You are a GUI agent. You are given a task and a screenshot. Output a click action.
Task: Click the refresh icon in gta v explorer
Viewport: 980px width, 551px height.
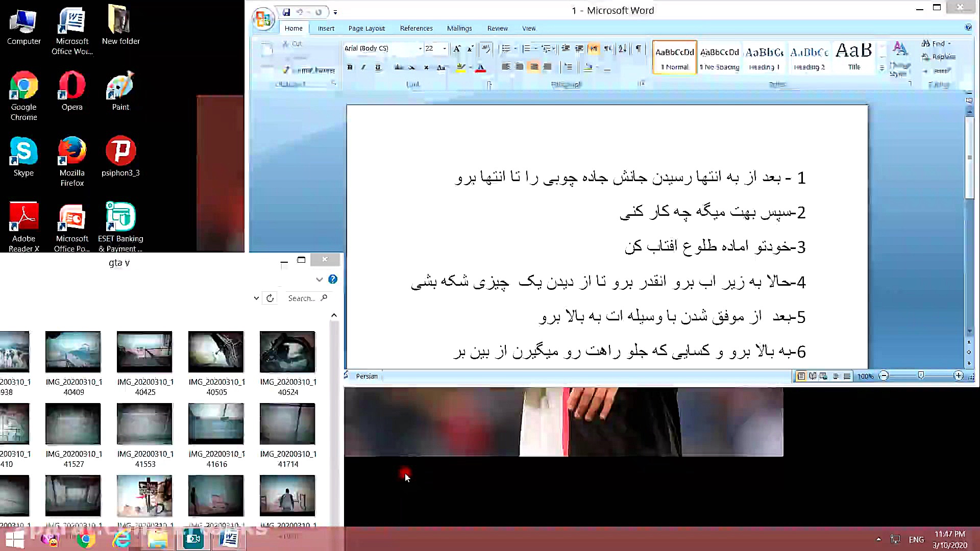(x=270, y=298)
